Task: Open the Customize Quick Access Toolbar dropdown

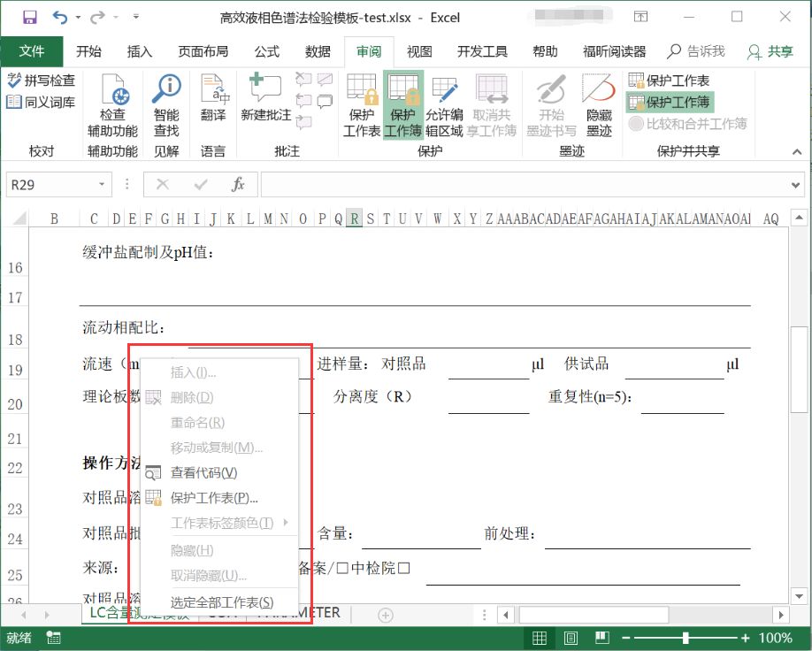Action: pos(135,17)
